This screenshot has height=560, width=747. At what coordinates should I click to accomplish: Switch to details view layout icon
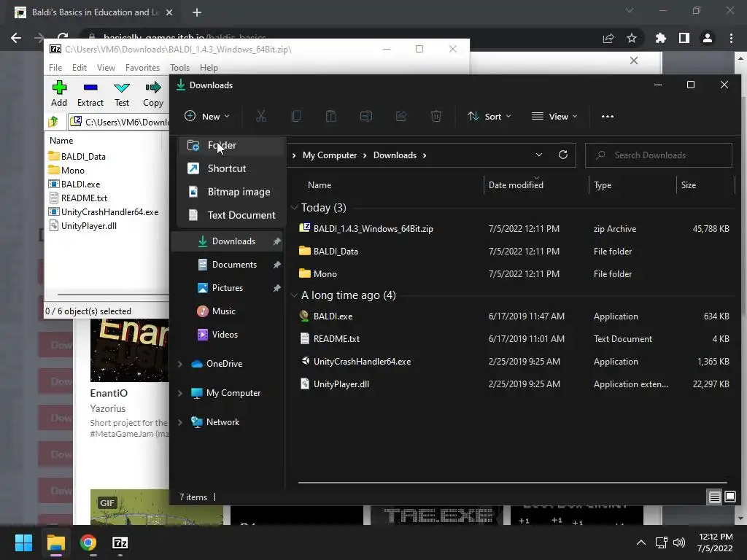(x=715, y=497)
